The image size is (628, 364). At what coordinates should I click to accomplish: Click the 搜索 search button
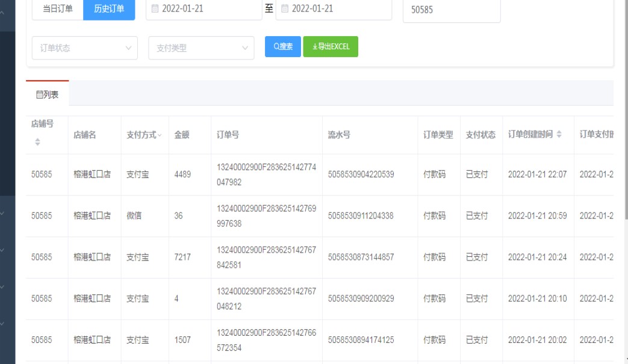pyautogui.click(x=283, y=46)
